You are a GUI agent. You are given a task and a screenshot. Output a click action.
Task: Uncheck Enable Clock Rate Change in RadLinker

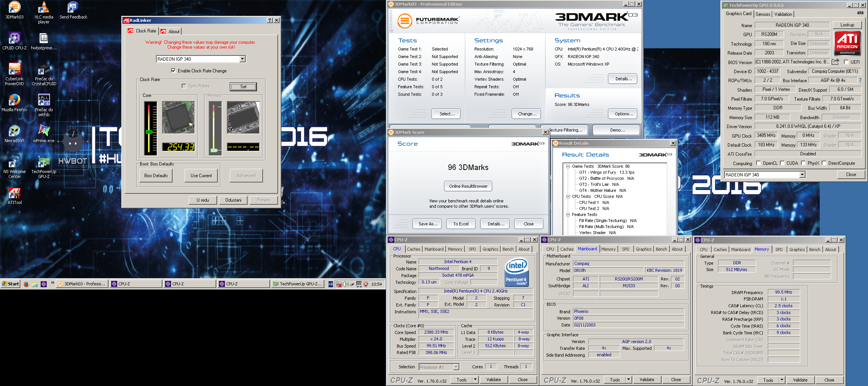point(173,70)
